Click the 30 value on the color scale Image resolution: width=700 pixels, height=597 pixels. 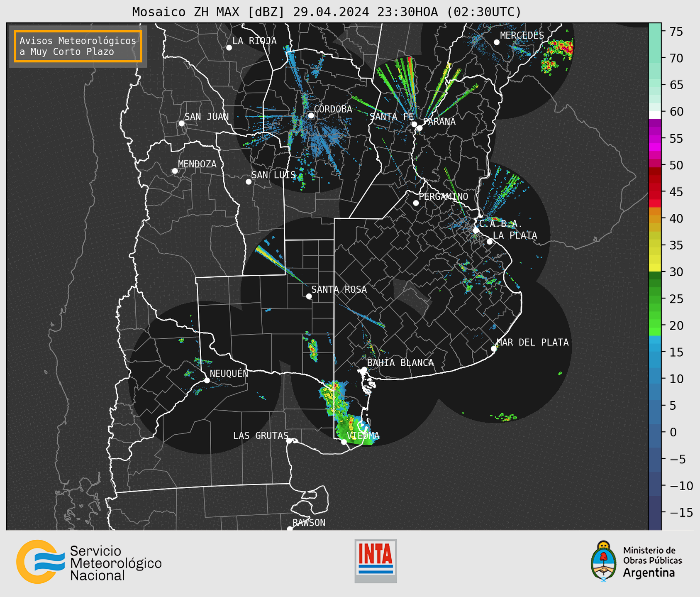point(676,272)
